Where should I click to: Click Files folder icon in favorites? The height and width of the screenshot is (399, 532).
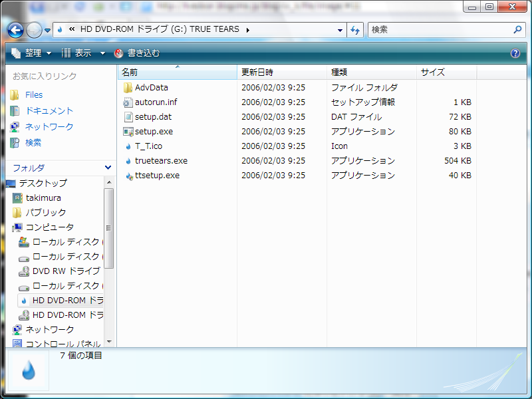pyautogui.click(x=15, y=95)
